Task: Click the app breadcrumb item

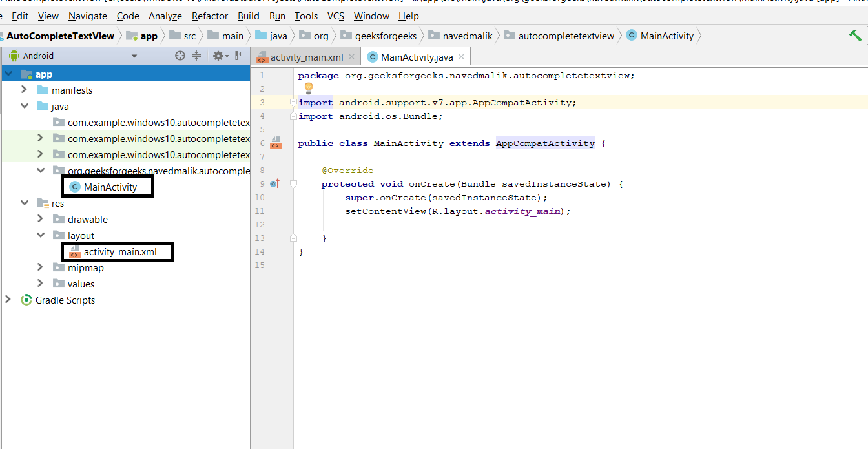Action: (x=142, y=36)
